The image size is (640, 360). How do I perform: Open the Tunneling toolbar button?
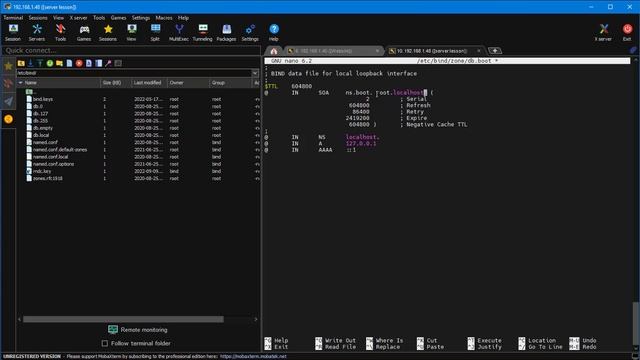pos(202,33)
